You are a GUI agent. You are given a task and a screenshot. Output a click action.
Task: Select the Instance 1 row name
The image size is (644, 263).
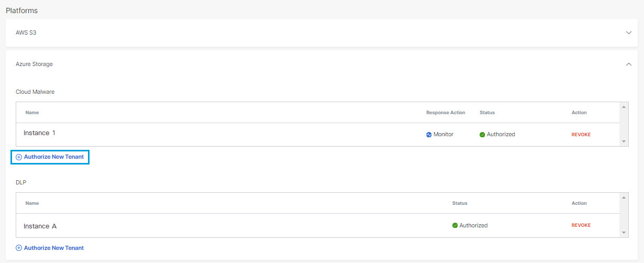point(39,133)
